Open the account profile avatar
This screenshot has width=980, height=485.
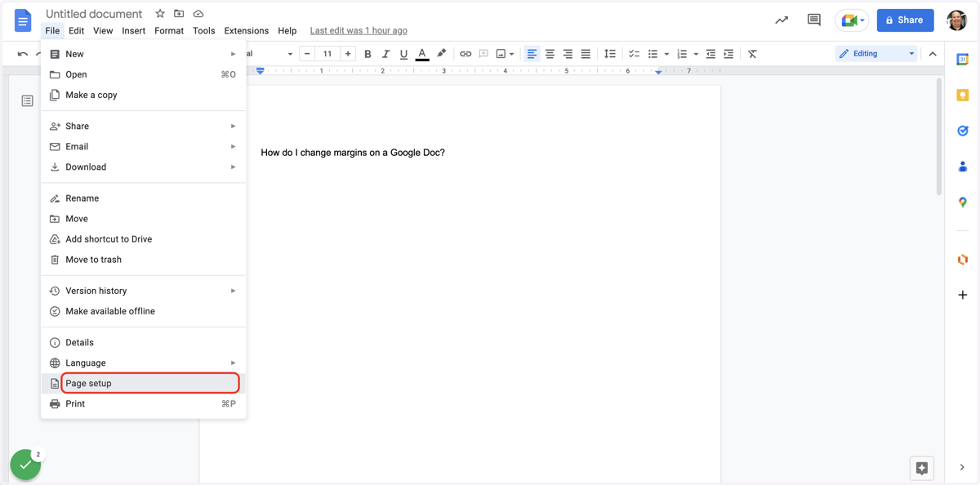(957, 20)
